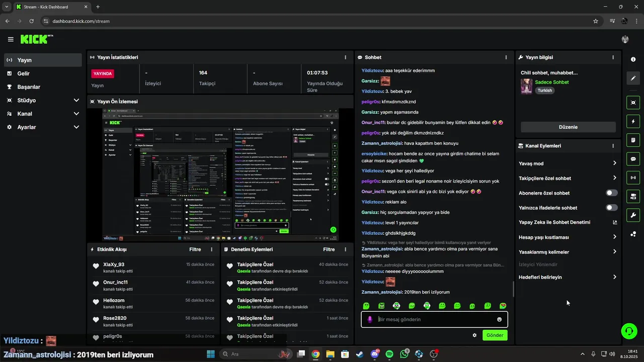Open Takipçilere özel sohbet options arrow

coord(614,178)
